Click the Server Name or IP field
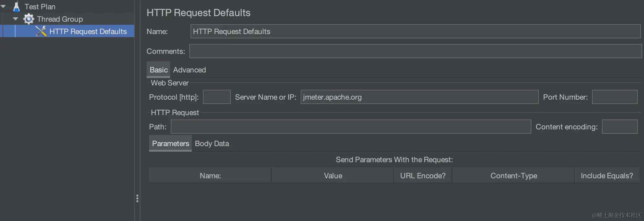644x221 pixels. [x=419, y=97]
